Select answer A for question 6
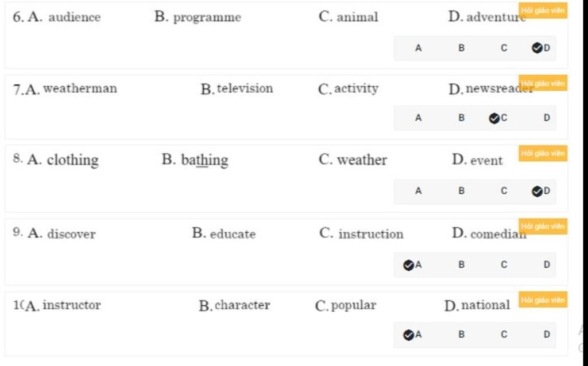This screenshot has width=588, height=366. click(418, 48)
